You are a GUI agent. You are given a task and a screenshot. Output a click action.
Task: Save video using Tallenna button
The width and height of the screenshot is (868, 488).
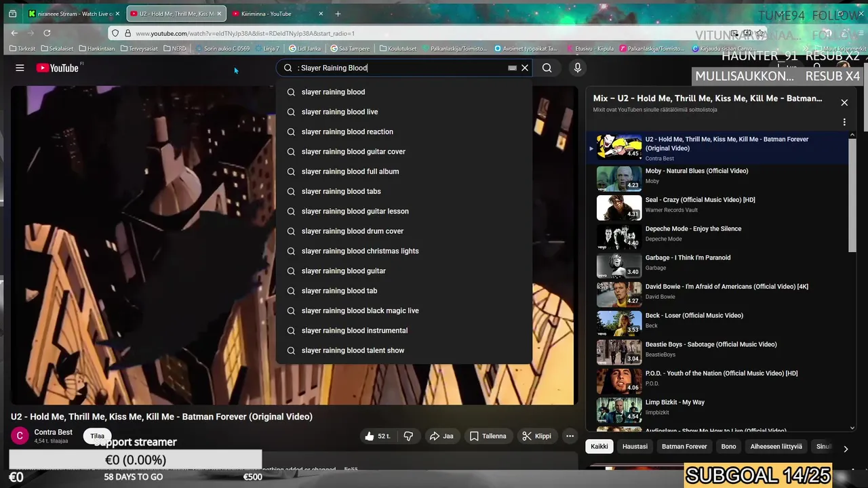[488, 436]
